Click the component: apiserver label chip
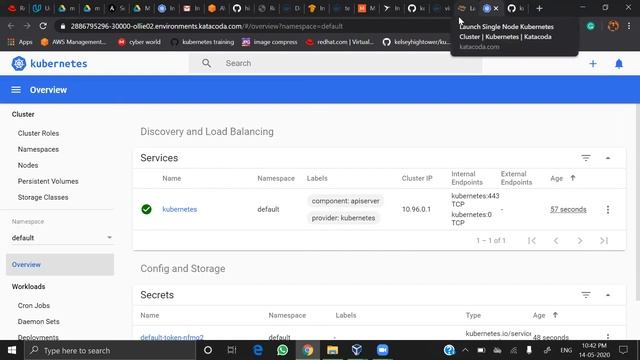The image size is (640, 360). (345, 201)
